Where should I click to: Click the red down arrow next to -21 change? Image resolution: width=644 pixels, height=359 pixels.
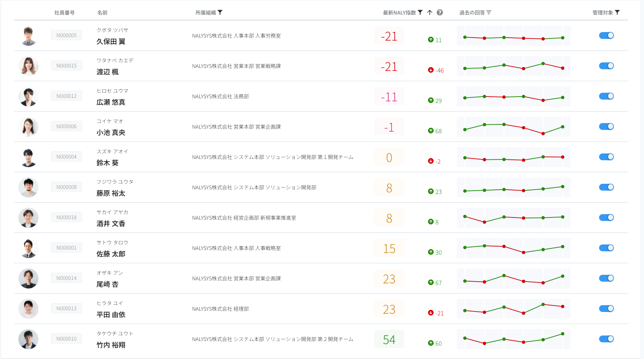point(431,313)
